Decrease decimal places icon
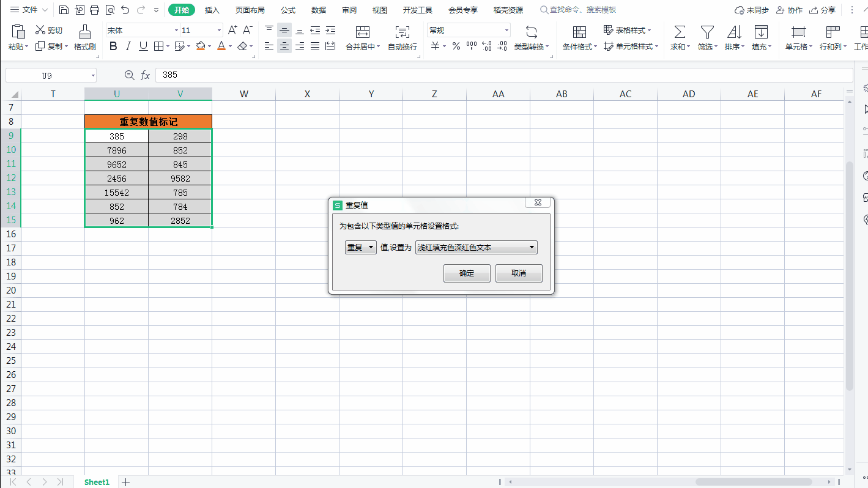868x488 pixels. point(502,46)
